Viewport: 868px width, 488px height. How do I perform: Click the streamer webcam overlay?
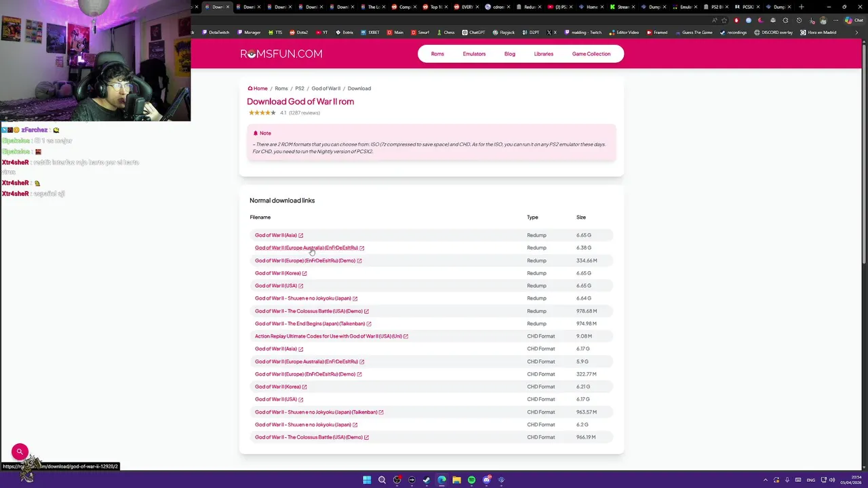point(95,61)
